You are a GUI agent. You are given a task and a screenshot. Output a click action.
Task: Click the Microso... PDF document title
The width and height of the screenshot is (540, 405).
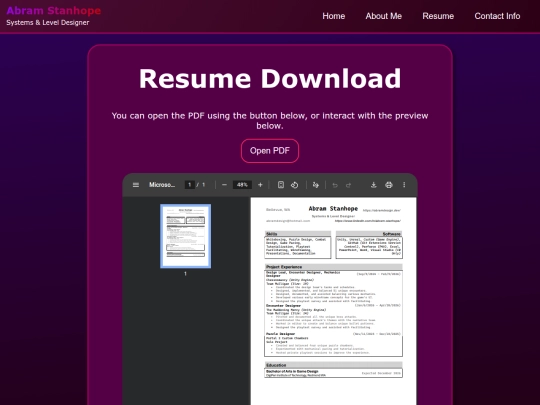tap(162, 185)
